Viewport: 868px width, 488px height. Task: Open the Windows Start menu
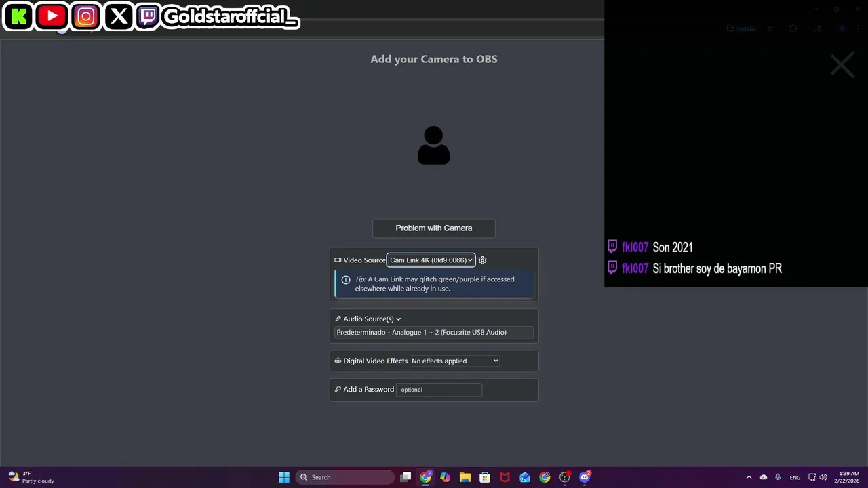(284, 477)
